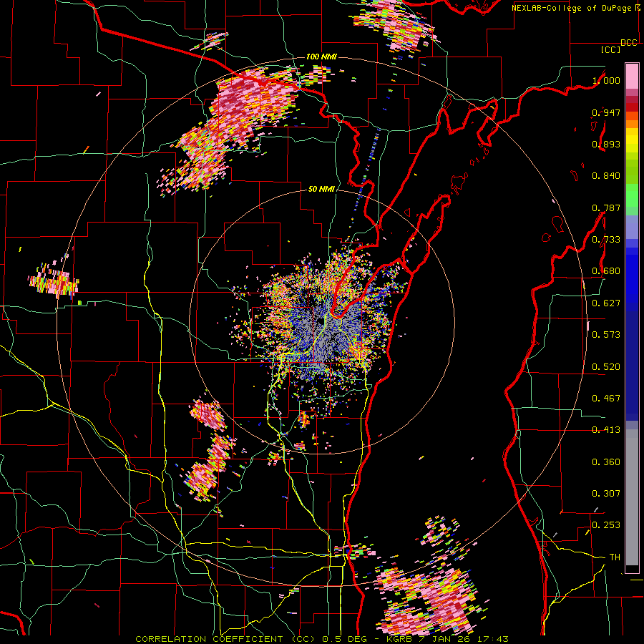
Task: Select the 0.413 scale label
Action: pos(606,430)
